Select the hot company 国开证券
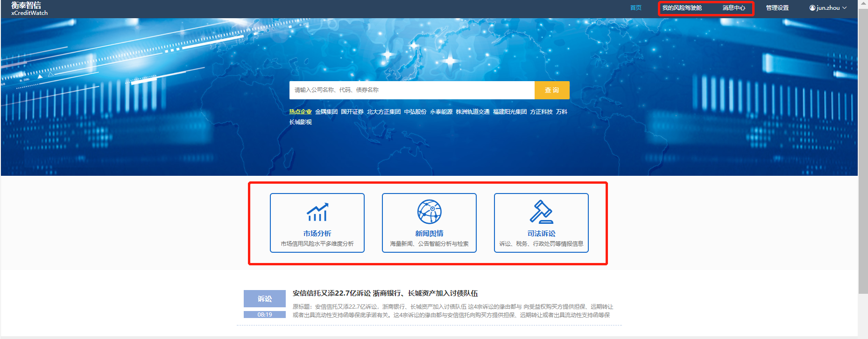 click(x=352, y=112)
